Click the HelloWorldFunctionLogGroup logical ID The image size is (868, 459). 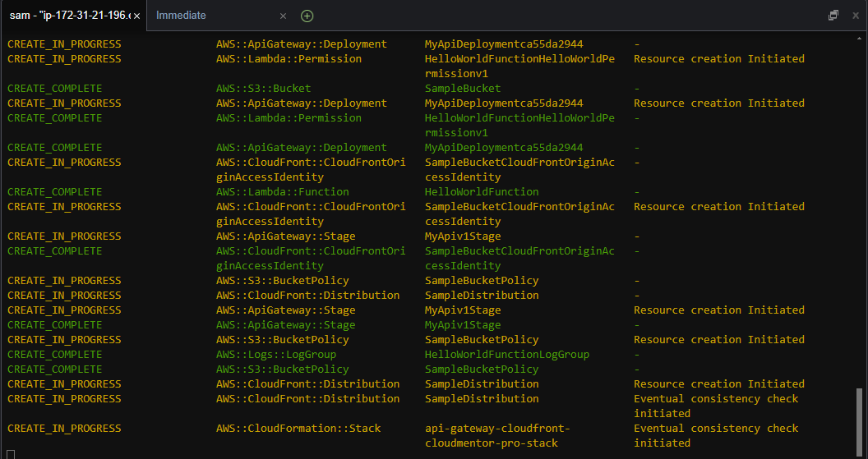point(507,355)
